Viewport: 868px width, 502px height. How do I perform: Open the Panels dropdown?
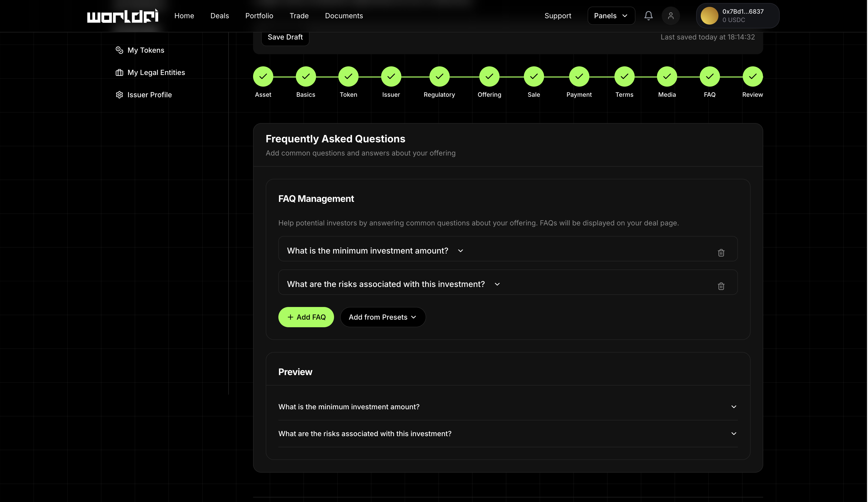[611, 16]
